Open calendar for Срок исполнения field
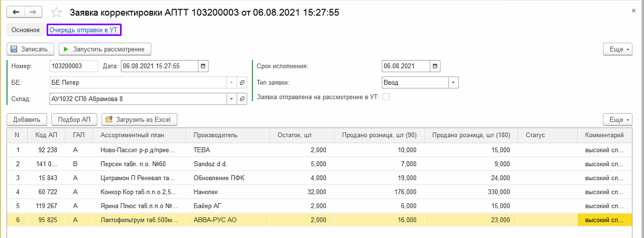644x238 pixels. point(435,66)
